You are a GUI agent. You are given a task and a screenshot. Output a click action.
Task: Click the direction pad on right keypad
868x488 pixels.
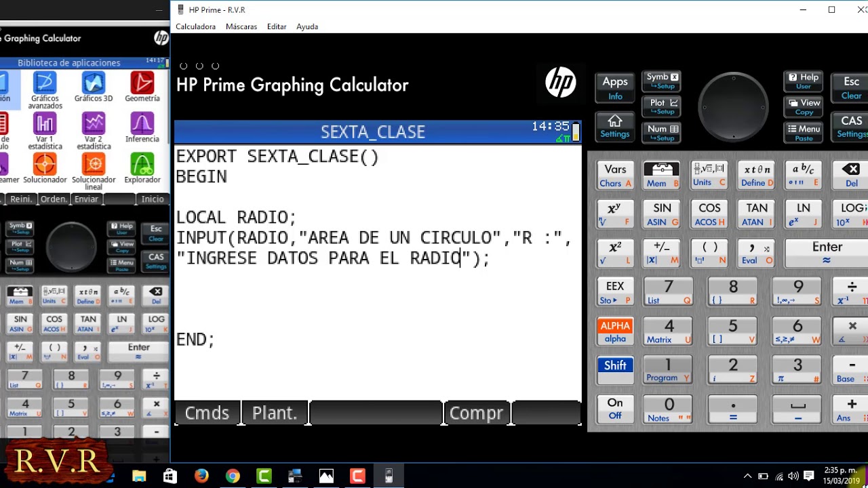click(733, 106)
